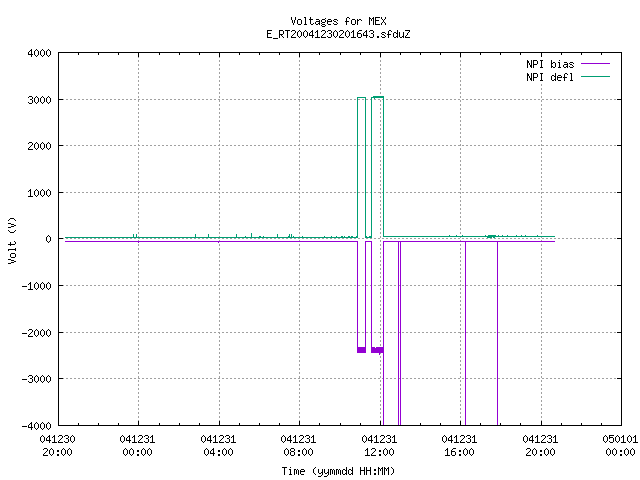Click the green NPI defl legend line sample
The image size is (640, 480).
pos(595,77)
